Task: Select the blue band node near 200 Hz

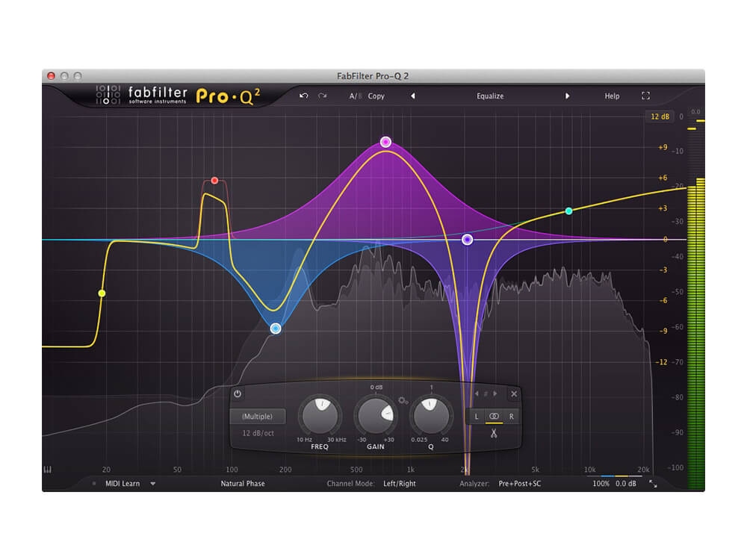Action: pos(276,328)
